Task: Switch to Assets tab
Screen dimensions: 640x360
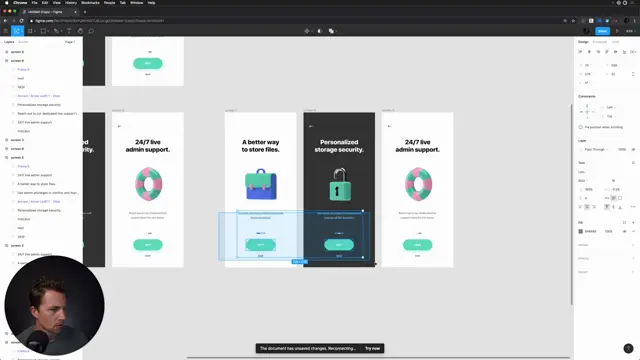Action: point(23,42)
